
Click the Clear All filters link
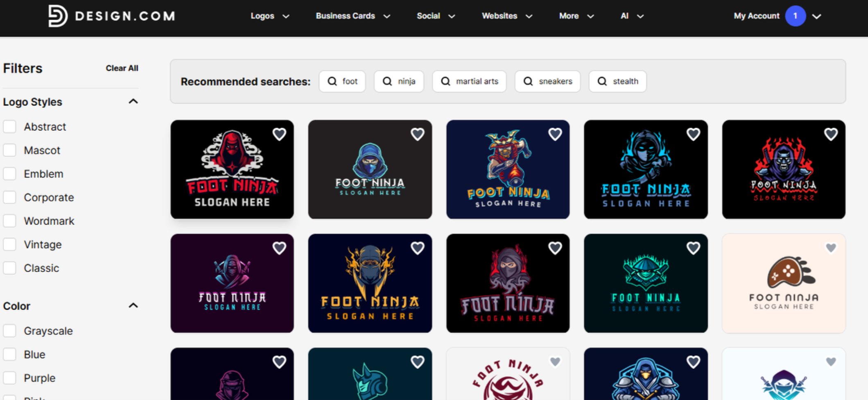122,68
